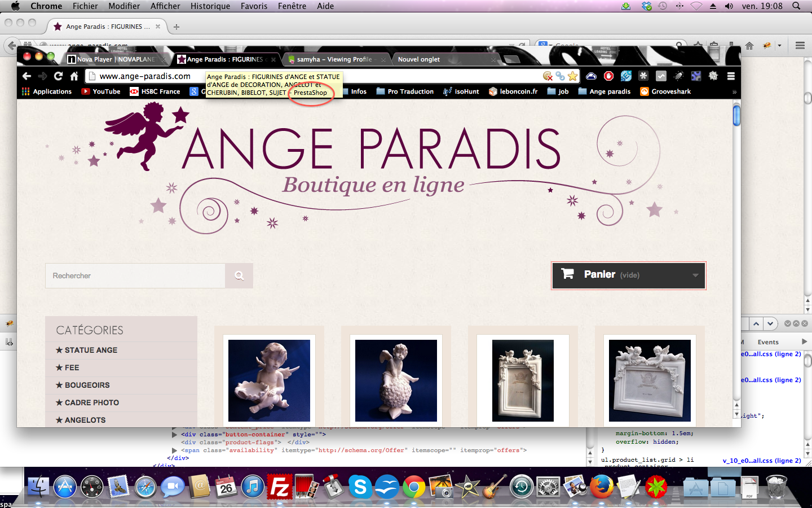
Task: Open System Preferences from the Dock
Action: click(x=548, y=487)
